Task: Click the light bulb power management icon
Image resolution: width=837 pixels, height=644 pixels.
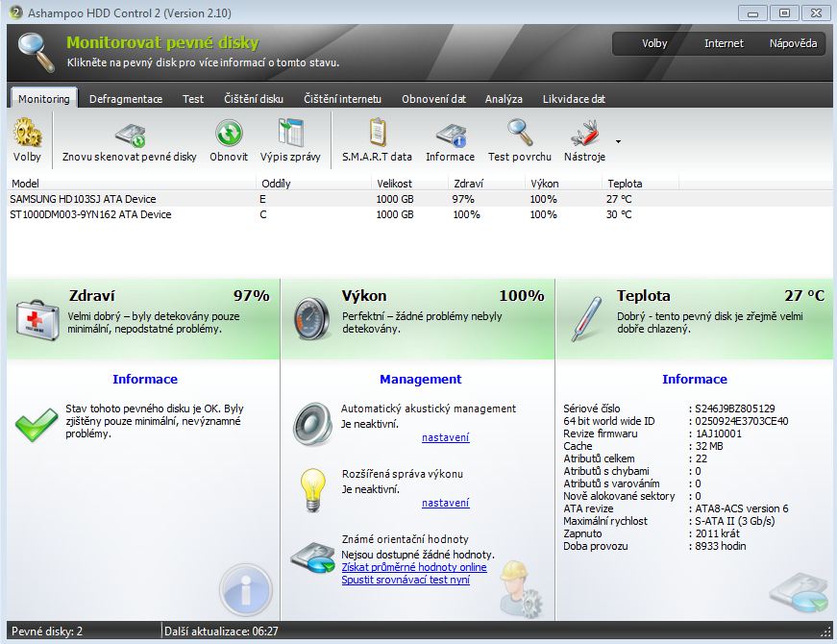Action: click(313, 489)
